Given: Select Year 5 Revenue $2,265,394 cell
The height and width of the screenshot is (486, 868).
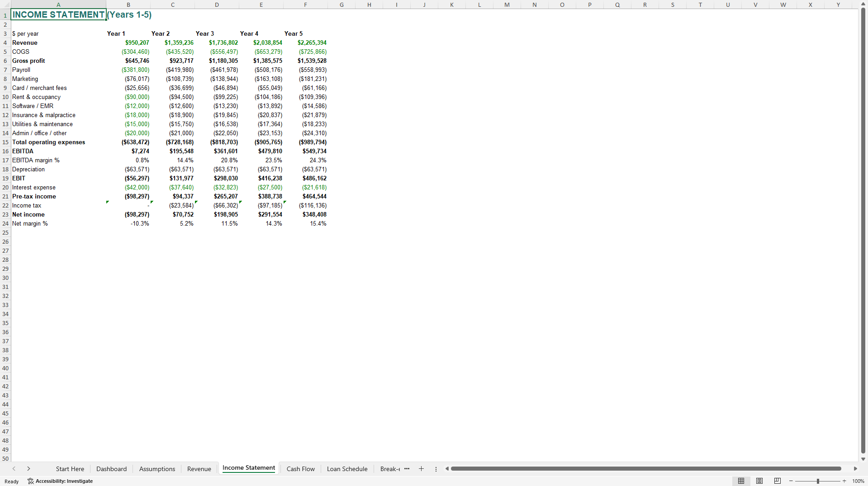Looking at the screenshot, I should [306, 42].
